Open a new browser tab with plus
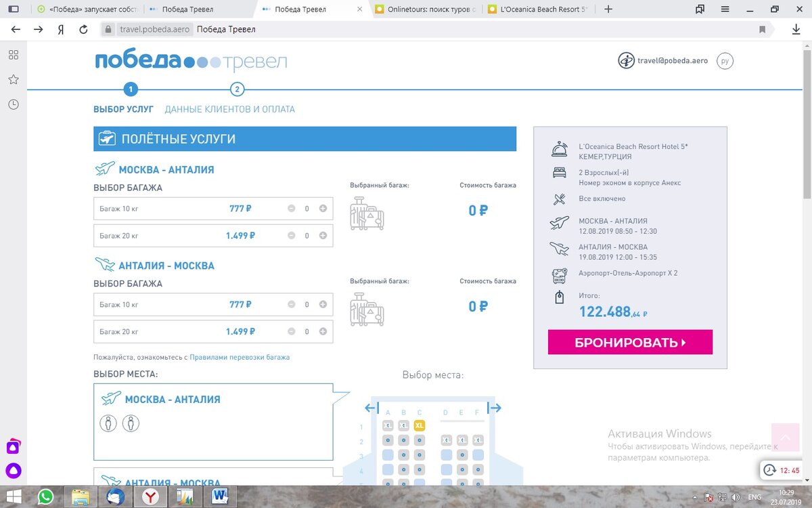 click(608, 9)
